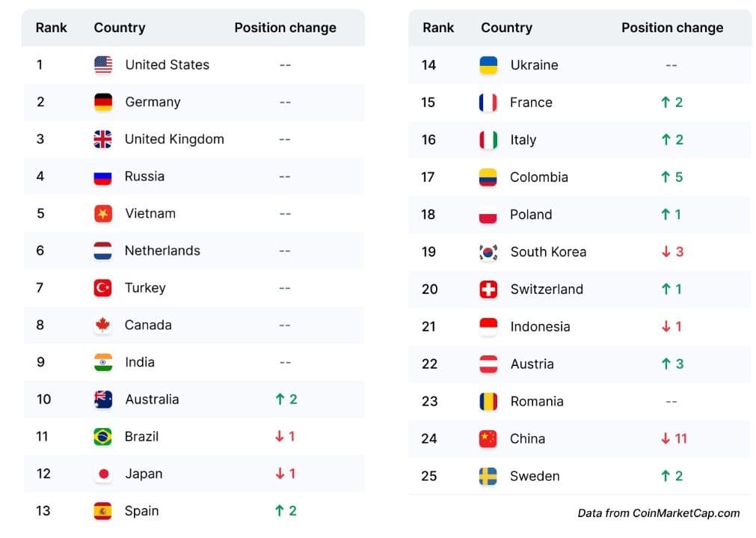Select the Switzerland flag icon
756x538 pixels.
[488, 290]
